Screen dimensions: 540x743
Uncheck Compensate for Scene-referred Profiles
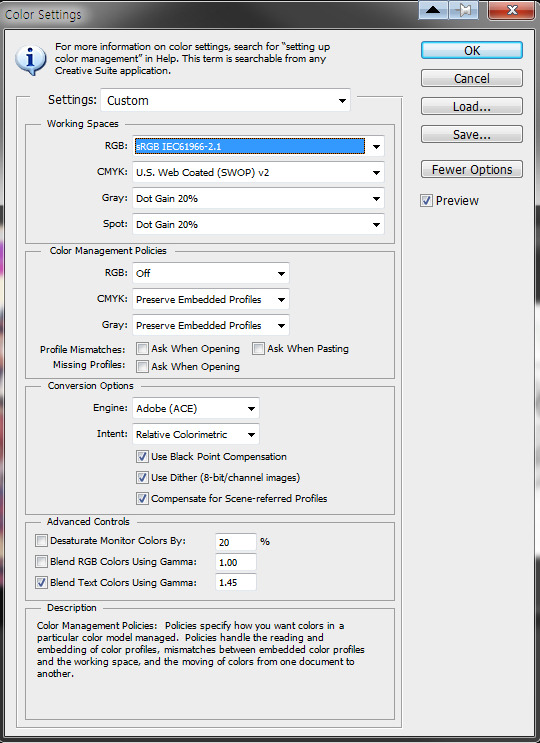(142, 498)
